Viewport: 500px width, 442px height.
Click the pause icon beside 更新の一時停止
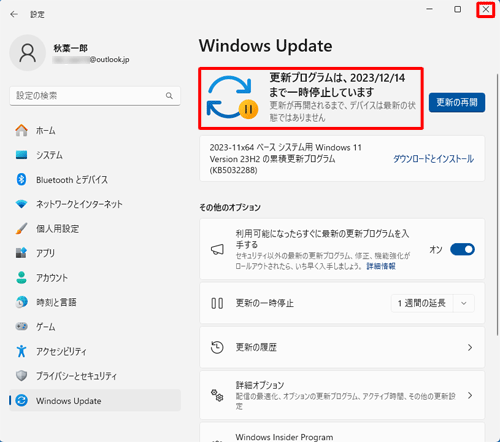[217, 303]
